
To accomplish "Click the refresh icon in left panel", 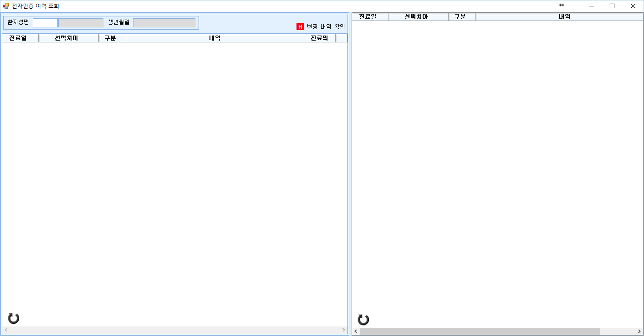I will click(14, 319).
